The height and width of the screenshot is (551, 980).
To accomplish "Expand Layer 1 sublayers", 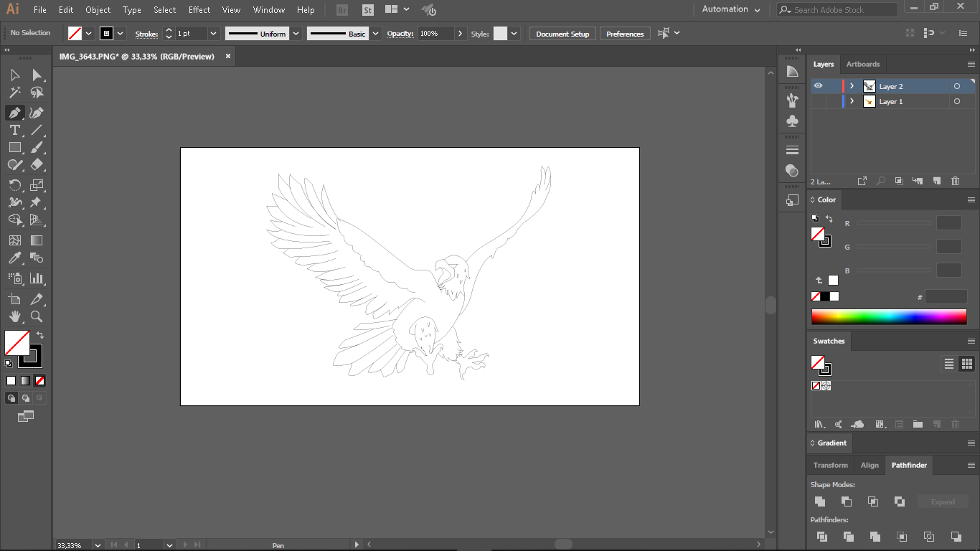I will (x=852, y=102).
